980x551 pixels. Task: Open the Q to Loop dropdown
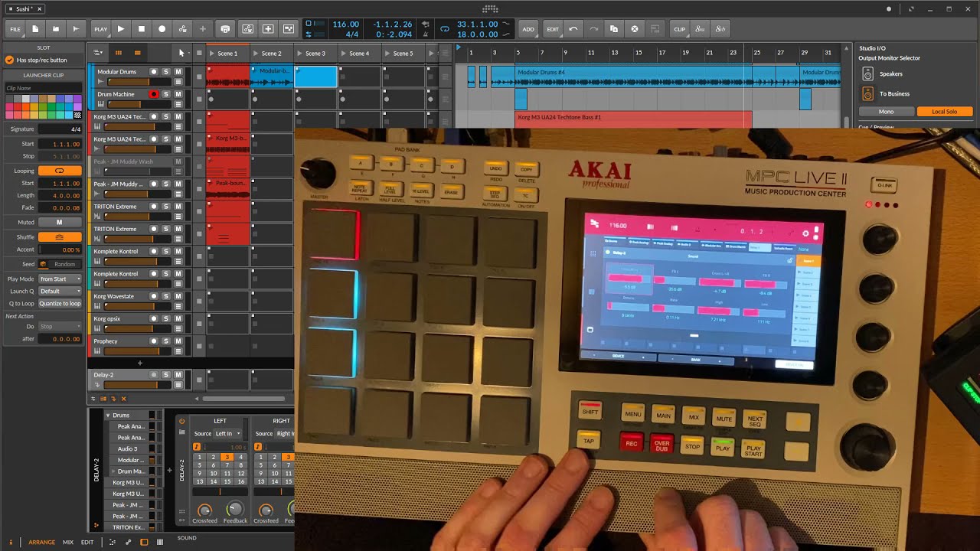click(60, 303)
